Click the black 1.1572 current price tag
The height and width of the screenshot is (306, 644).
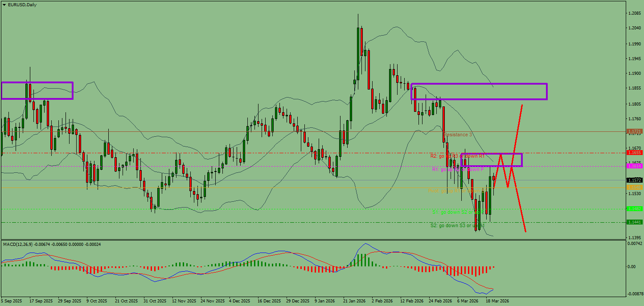tap(634, 180)
